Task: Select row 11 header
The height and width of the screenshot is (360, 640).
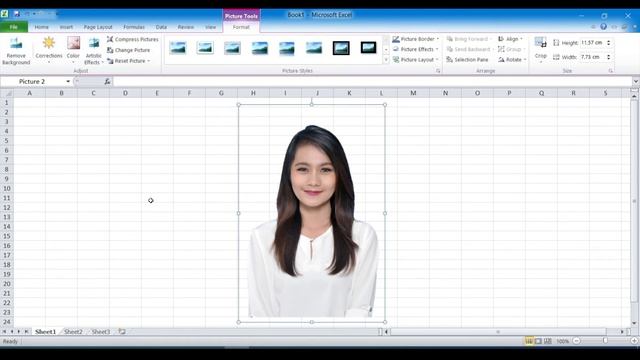Action: [x=7, y=198]
